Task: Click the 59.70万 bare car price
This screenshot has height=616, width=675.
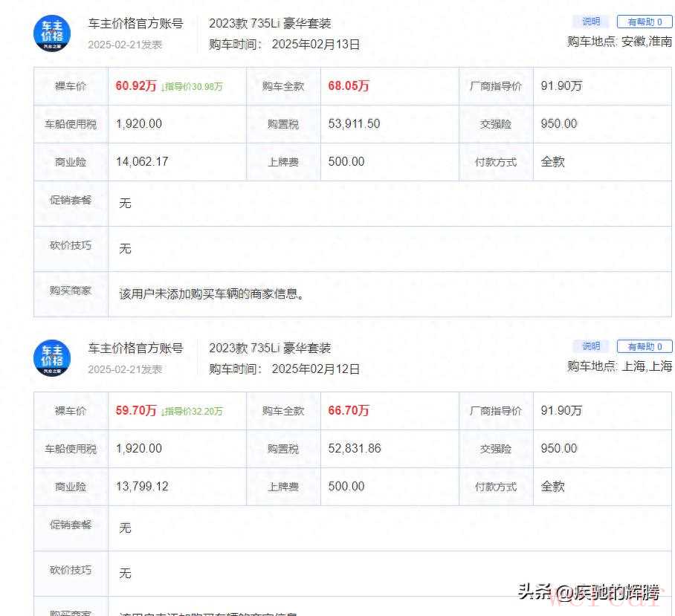Action: (136, 410)
